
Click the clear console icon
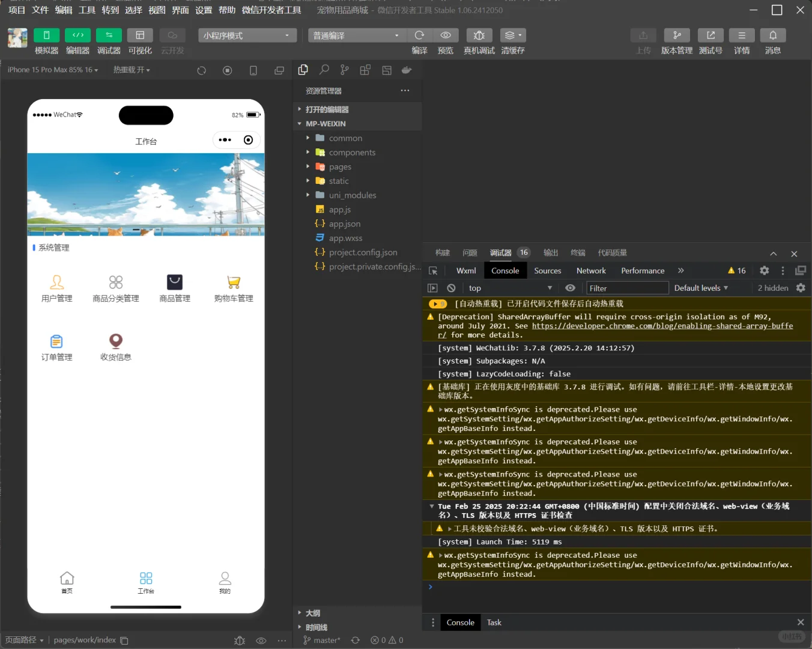[451, 288]
